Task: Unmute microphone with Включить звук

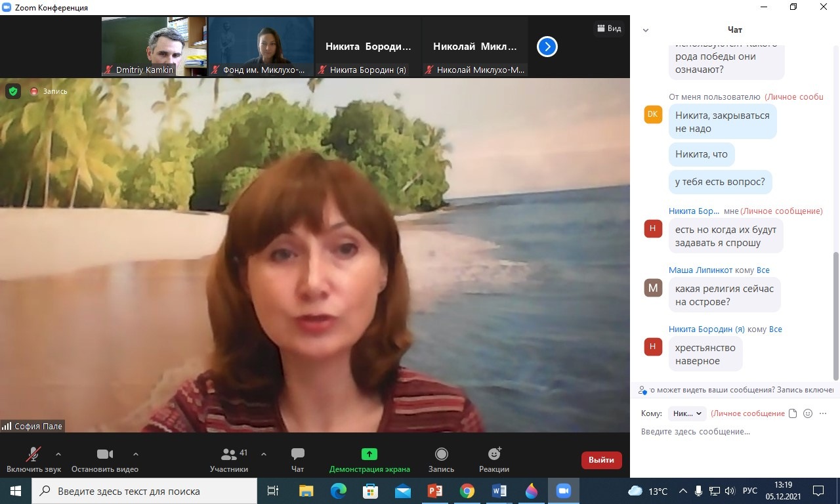Action: (33, 454)
